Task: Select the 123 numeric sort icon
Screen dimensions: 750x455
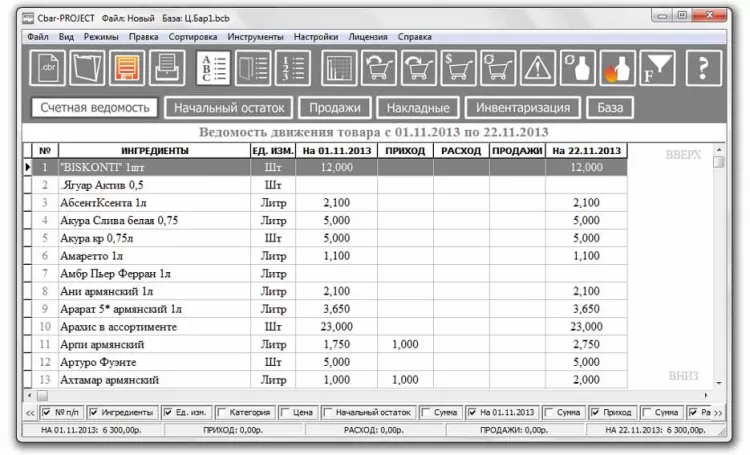Action: 293,68
